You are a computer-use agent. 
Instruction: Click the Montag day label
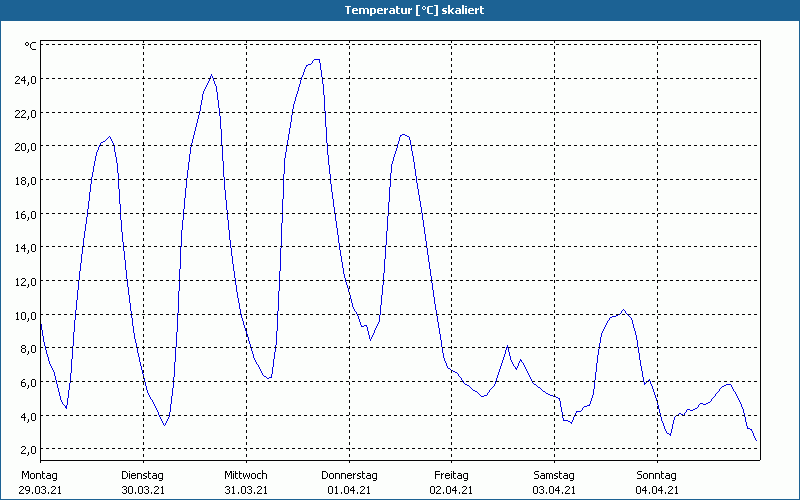(39, 476)
